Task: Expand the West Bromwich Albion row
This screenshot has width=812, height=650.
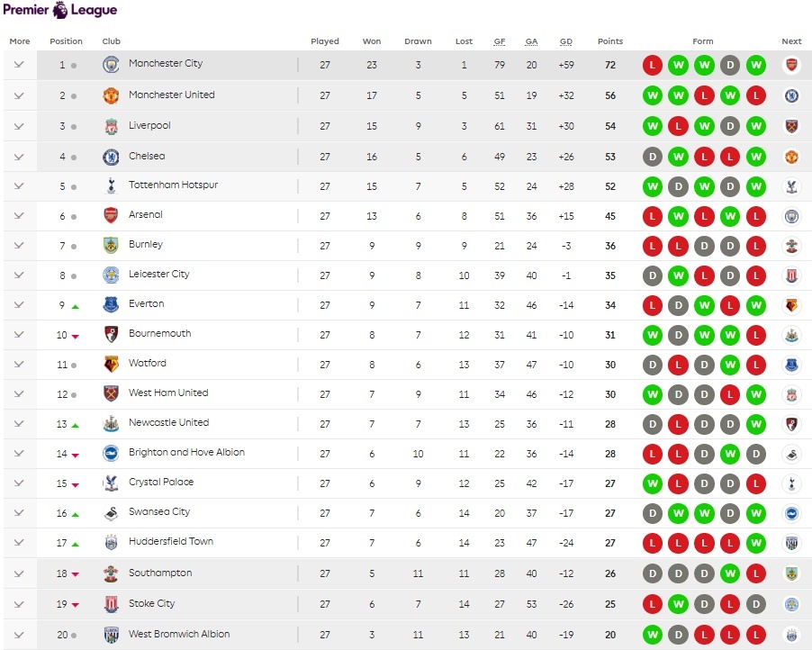Action: (19, 635)
